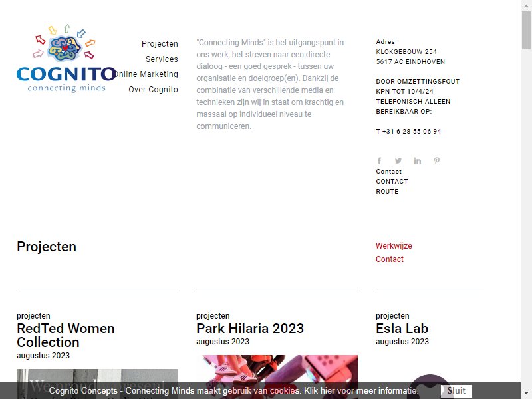Click the 'Adres' label
Image resolution: width=532 pixels, height=399 pixels.
pyautogui.click(x=386, y=41)
